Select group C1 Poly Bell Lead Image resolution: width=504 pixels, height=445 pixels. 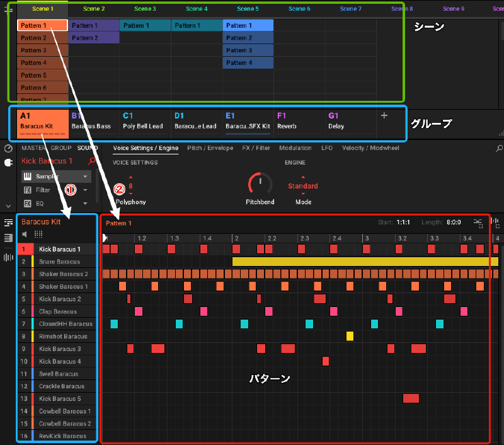coord(146,124)
